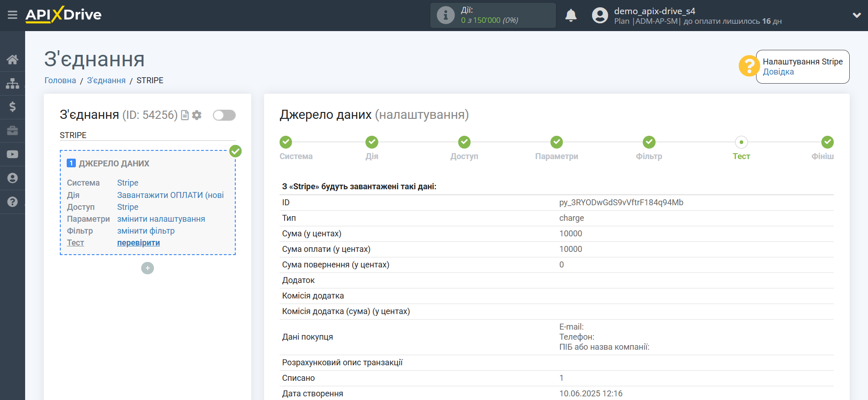Click the demo_apix-drive_s4 account name

pos(654,11)
